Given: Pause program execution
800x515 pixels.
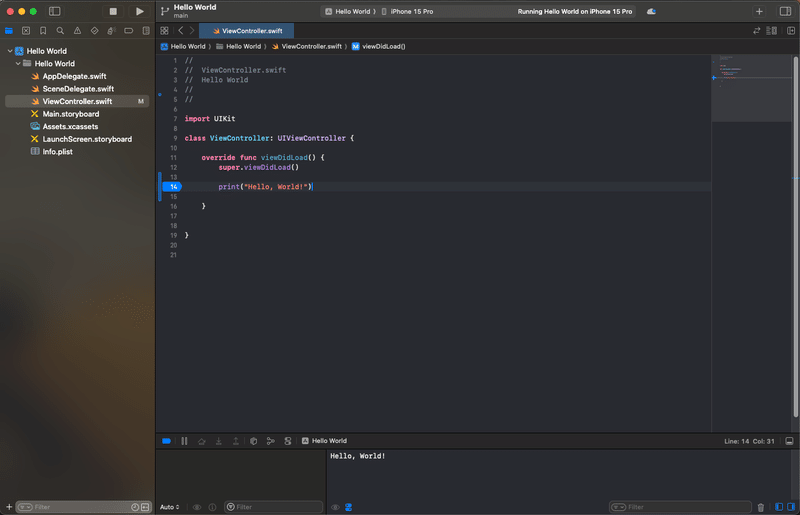Looking at the screenshot, I should [184, 441].
